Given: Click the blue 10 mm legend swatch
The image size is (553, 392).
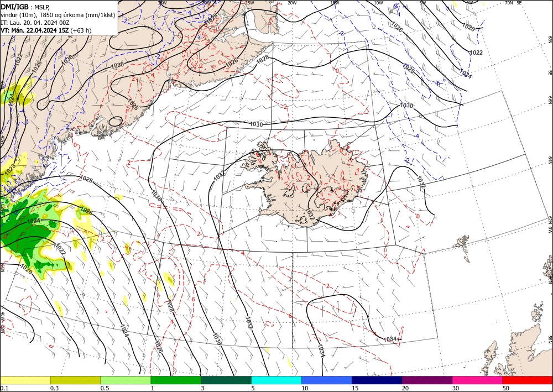Looking at the screenshot, I should 327,380.
